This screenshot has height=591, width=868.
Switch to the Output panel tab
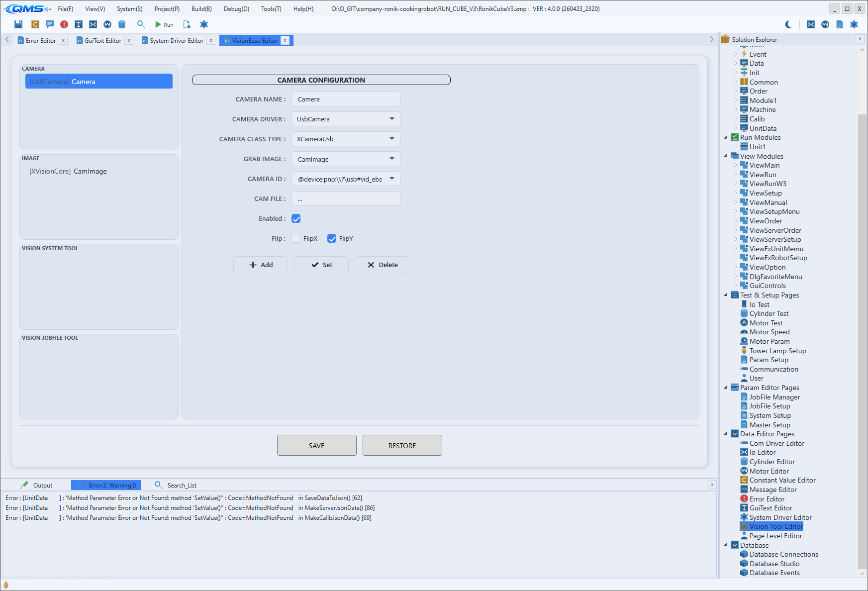pos(37,485)
